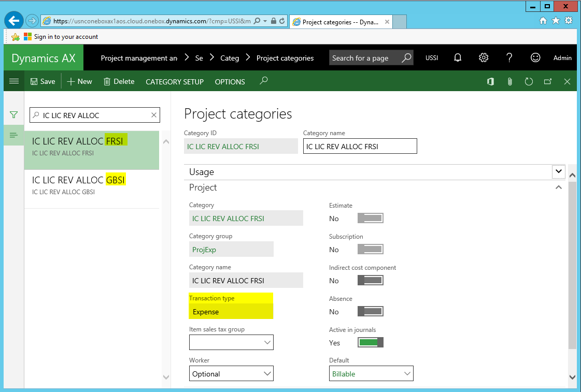Open in Microsoft Office icon
This screenshot has height=392, width=581.
click(490, 82)
